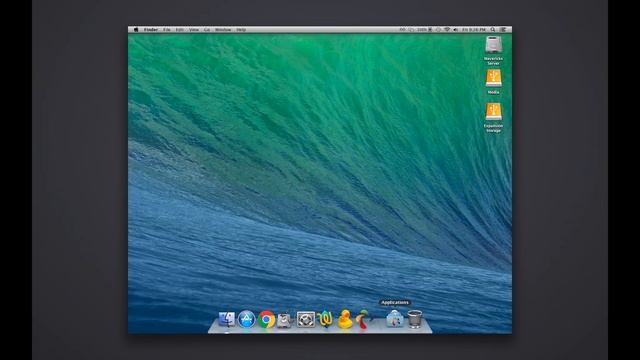The width and height of the screenshot is (640, 360).
Task: Open the Trash in the Dock
Action: coord(415,319)
